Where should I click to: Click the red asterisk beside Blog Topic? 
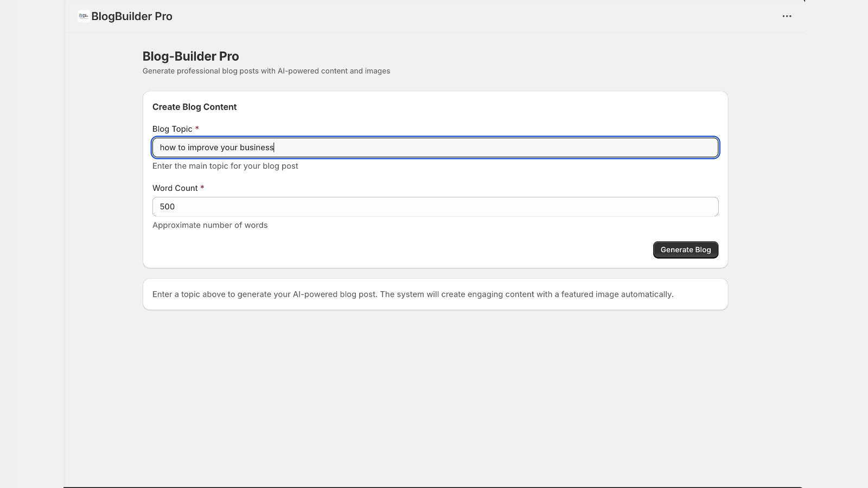point(197,129)
